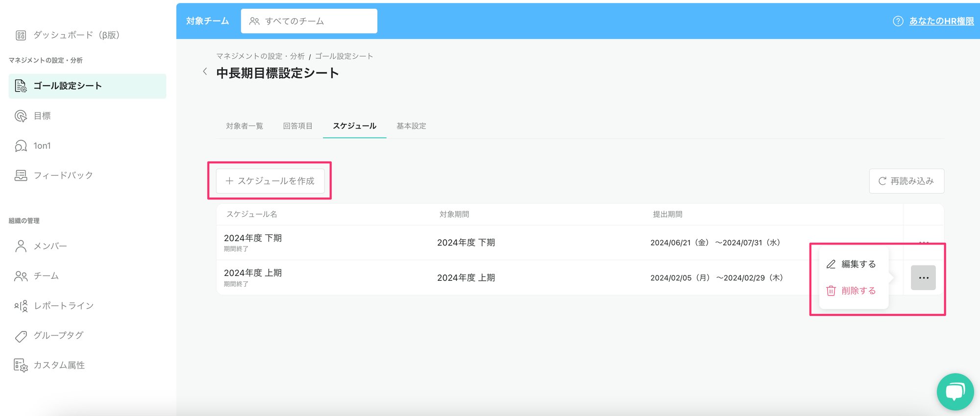
Task: Open the レポートライン sidebar item
Action: point(63,306)
